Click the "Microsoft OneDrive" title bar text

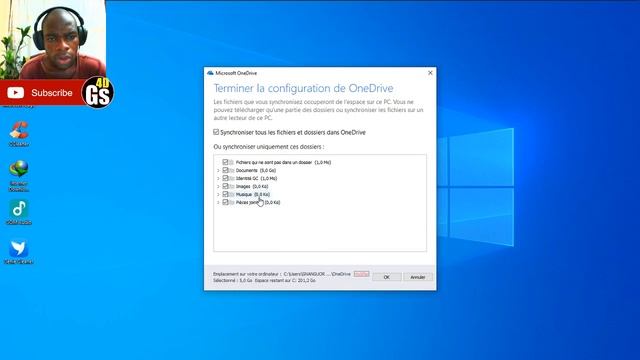tap(236, 73)
